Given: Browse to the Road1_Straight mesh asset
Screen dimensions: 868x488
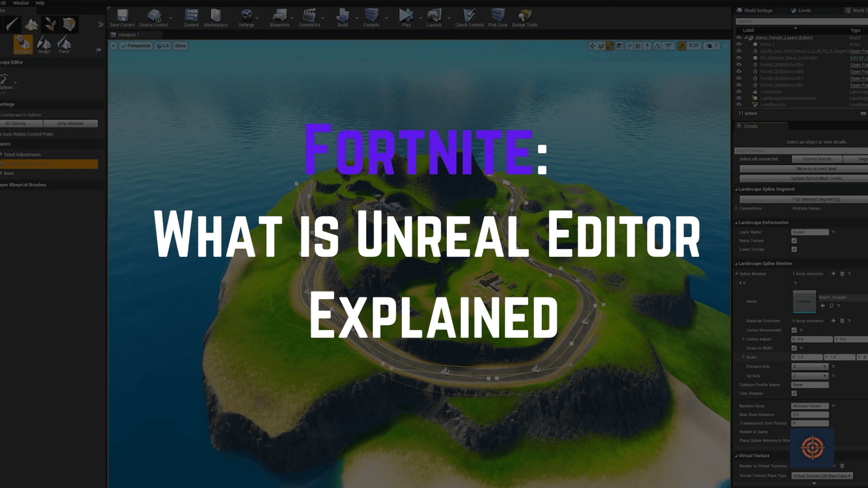Looking at the screenshot, I should click(831, 305).
